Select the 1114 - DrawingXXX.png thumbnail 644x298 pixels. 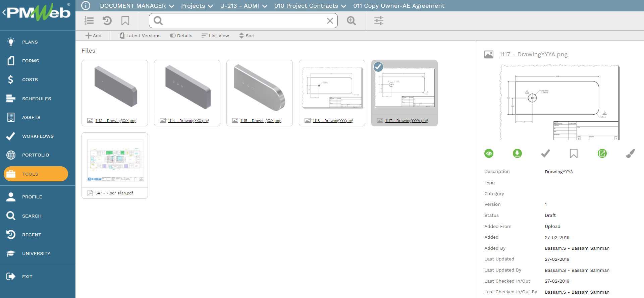[x=187, y=88]
